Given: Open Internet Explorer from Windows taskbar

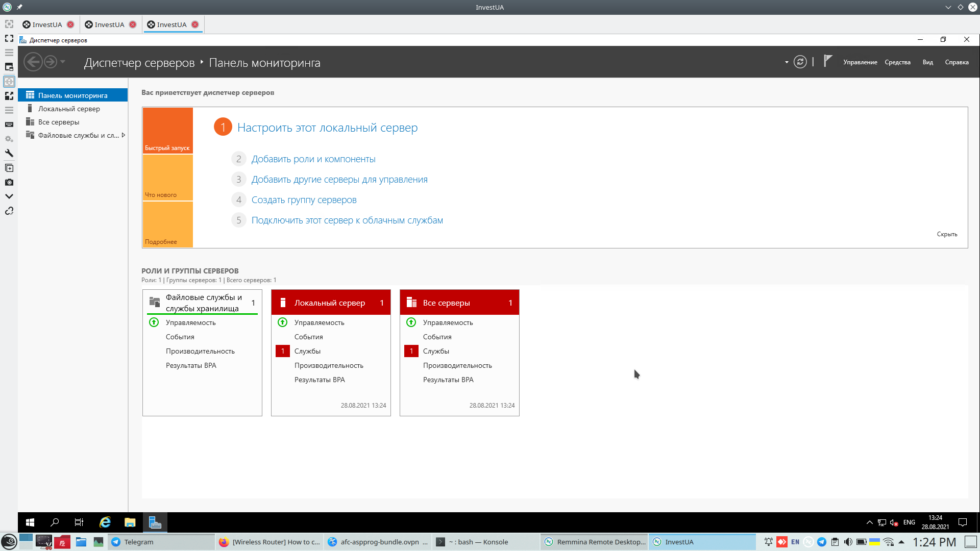Looking at the screenshot, I should coord(105,522).
